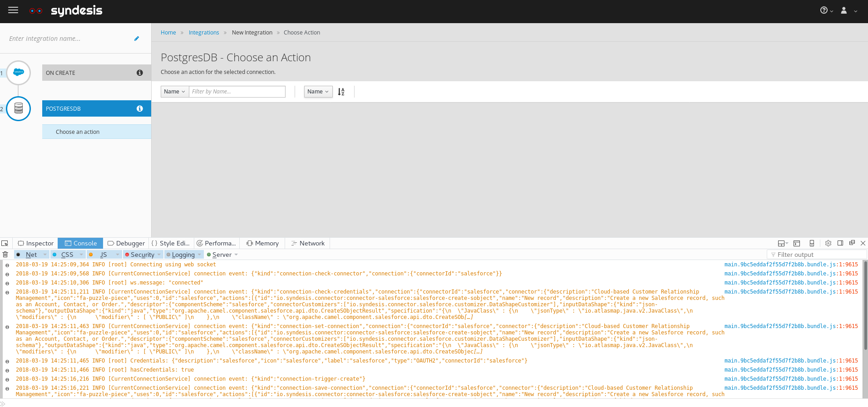Open the Debugger tab
The image size is (868, 407).
coord(126,243)
